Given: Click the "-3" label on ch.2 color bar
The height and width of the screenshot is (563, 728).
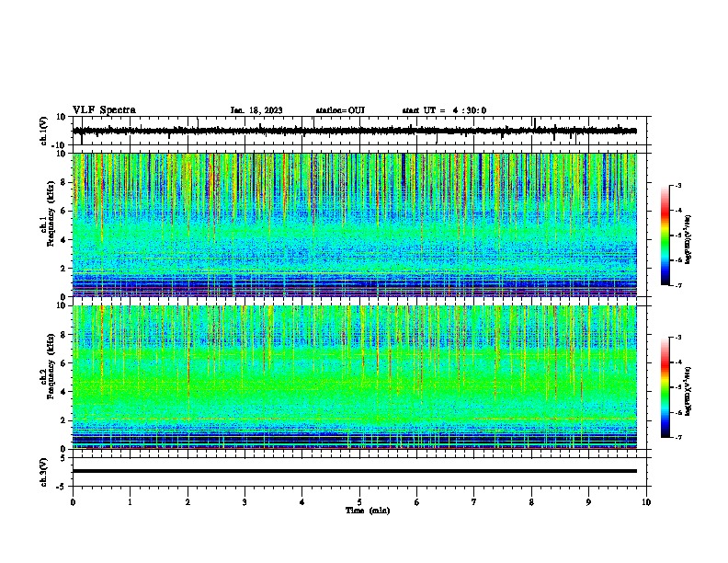Looking at the screenshot, I should coord(678,338).
